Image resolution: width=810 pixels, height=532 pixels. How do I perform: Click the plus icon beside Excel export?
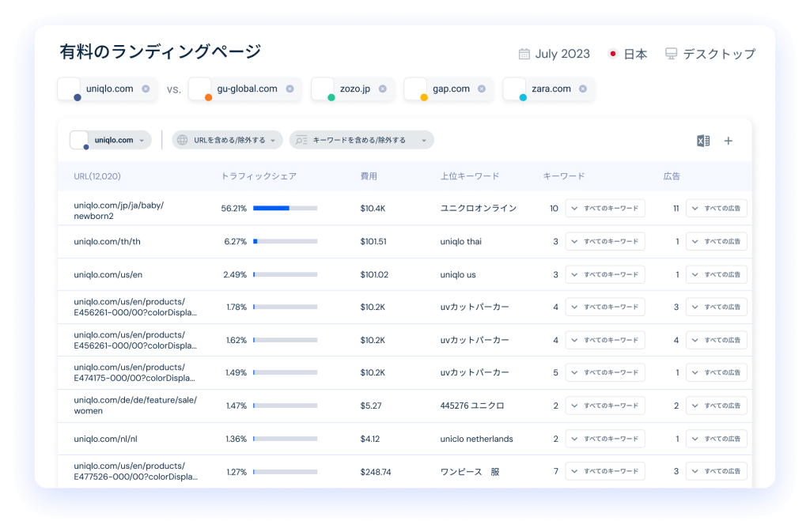click(729, 141)
